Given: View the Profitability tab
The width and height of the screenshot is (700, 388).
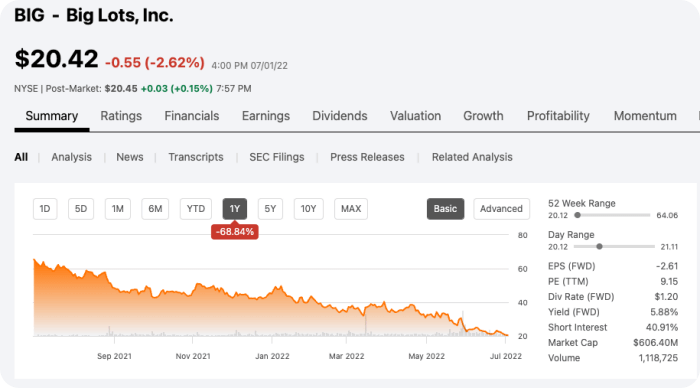Looking at the screenshot, I should [558, 116].
